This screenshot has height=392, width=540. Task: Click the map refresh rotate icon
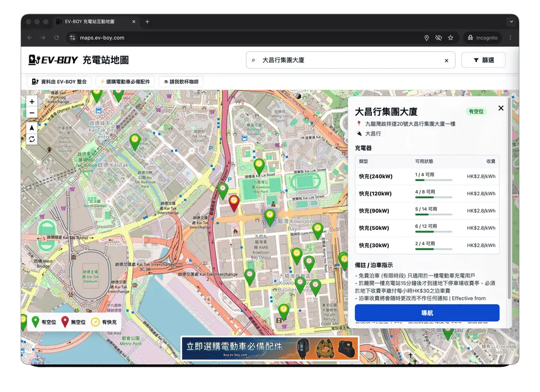(x=31, y=139)
